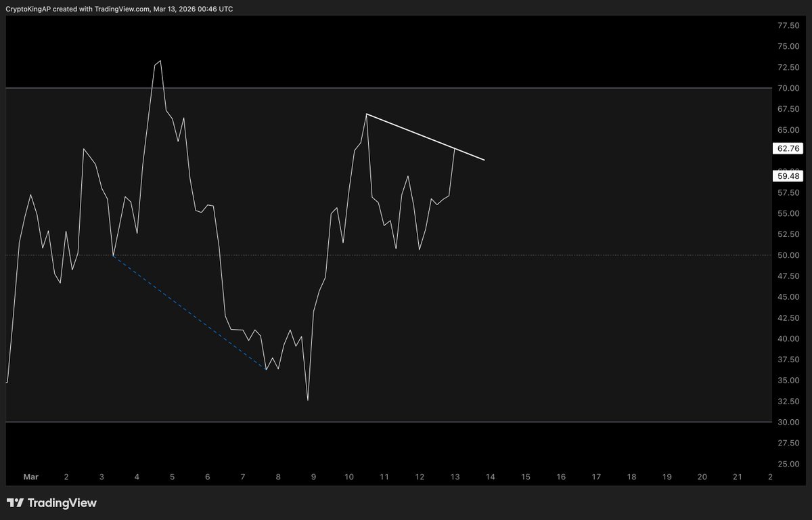Click date label 9 on time axis
Screen dimensions: 812x520
point(313,477)
